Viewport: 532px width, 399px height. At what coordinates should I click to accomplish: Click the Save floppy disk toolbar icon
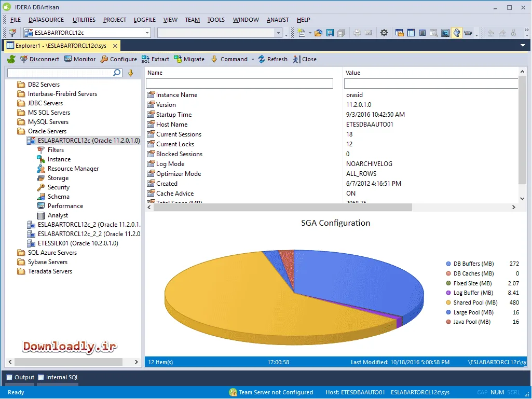330,33
